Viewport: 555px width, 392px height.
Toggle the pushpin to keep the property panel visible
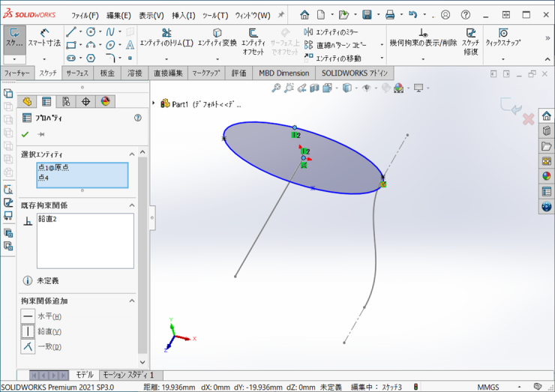(x=41, y=134)
